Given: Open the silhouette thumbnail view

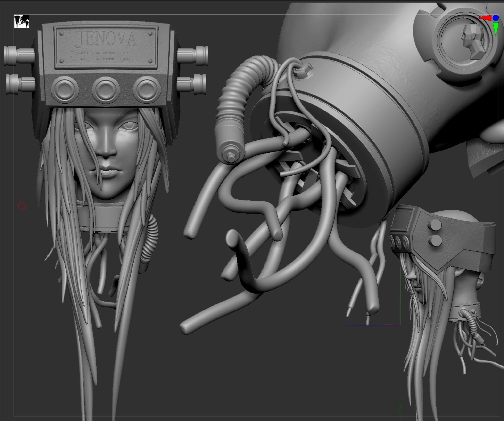Looking at the screenshot, I should (22, 21).
